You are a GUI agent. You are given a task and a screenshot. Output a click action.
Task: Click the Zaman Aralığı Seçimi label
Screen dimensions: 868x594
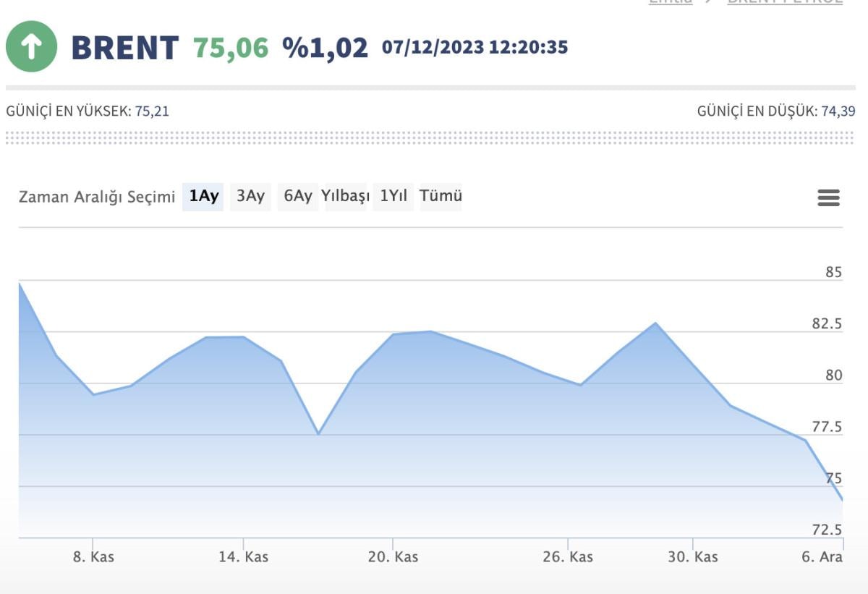[x=97, y=197]
